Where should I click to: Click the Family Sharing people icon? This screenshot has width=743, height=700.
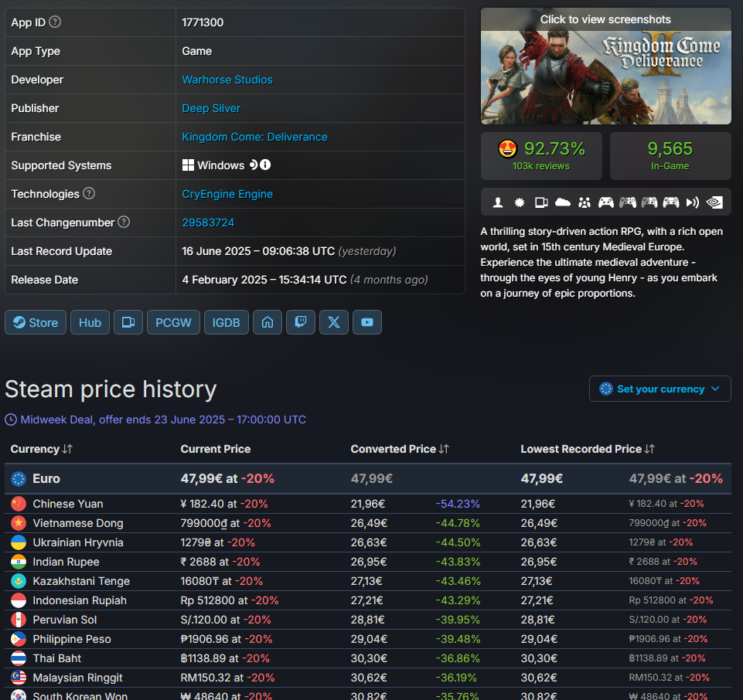(x=585, y=202)
